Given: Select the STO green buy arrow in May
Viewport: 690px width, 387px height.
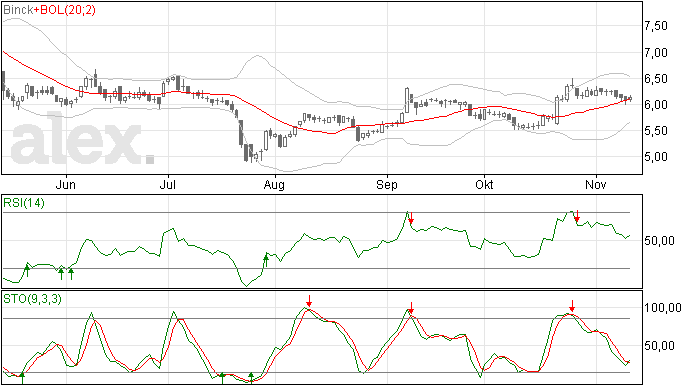Looking at the screenshot, I should click(22, 378).
